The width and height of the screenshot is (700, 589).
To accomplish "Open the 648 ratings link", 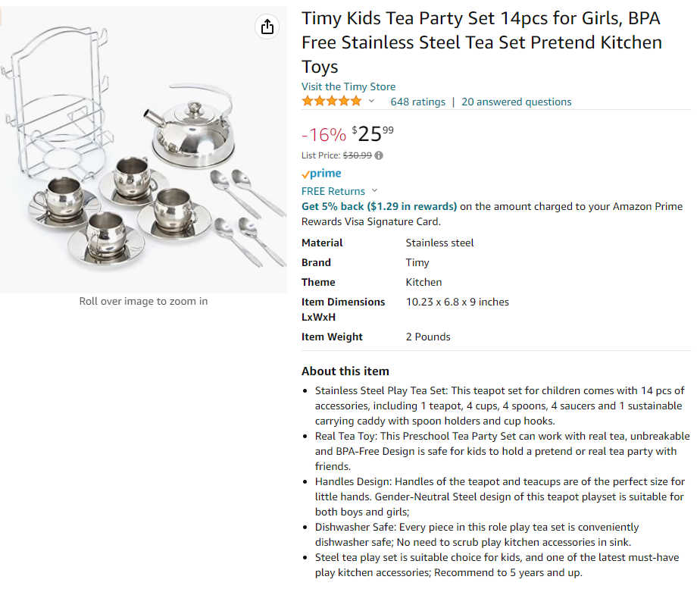I will 417,102.
